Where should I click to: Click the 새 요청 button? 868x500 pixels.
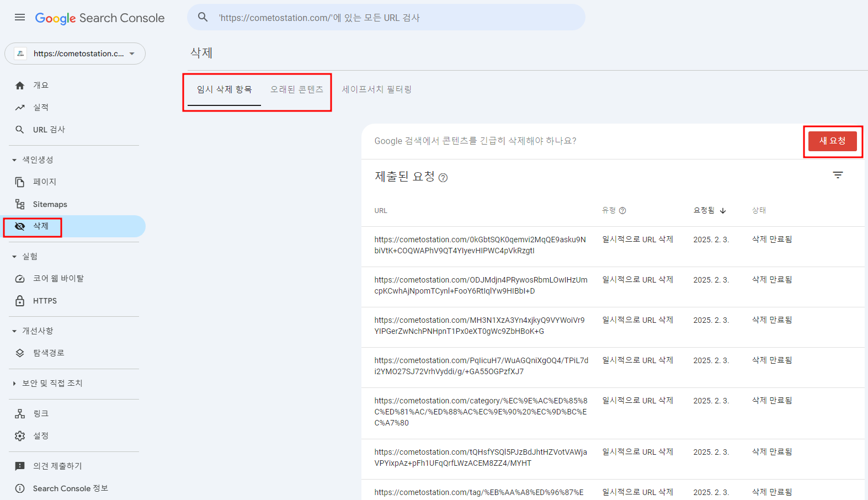832,141
